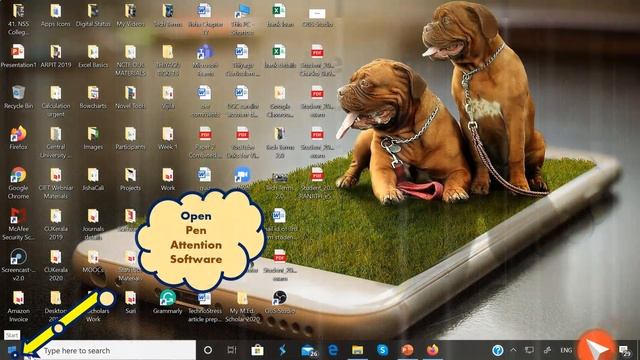
Task: Select the Participants folder
Action: pyautogui.click(x=130, y=138)
